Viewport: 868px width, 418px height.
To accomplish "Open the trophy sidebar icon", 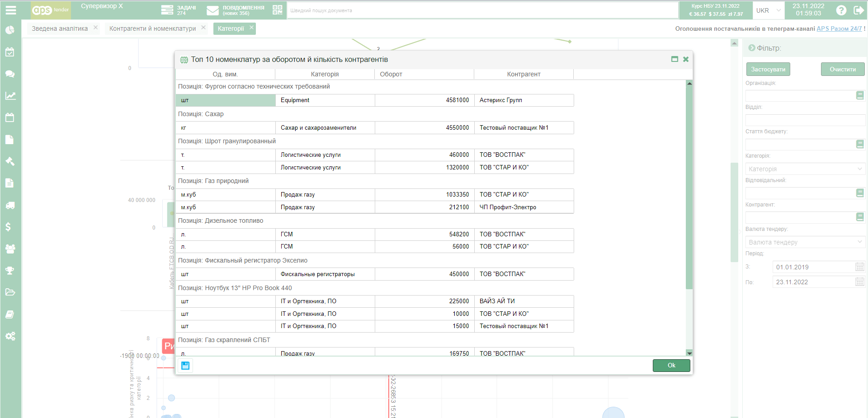I will tap(10, 271).
